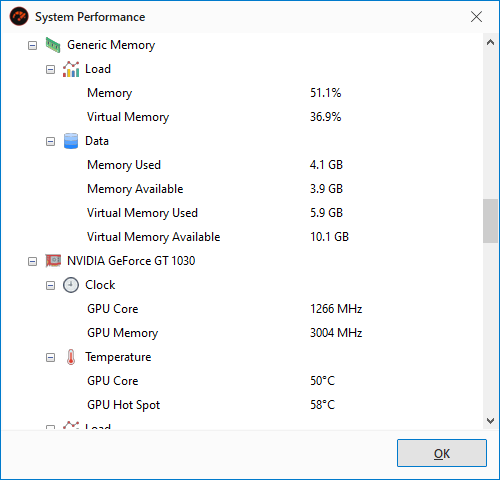
Task: Click the OK button
Action: 442,453
